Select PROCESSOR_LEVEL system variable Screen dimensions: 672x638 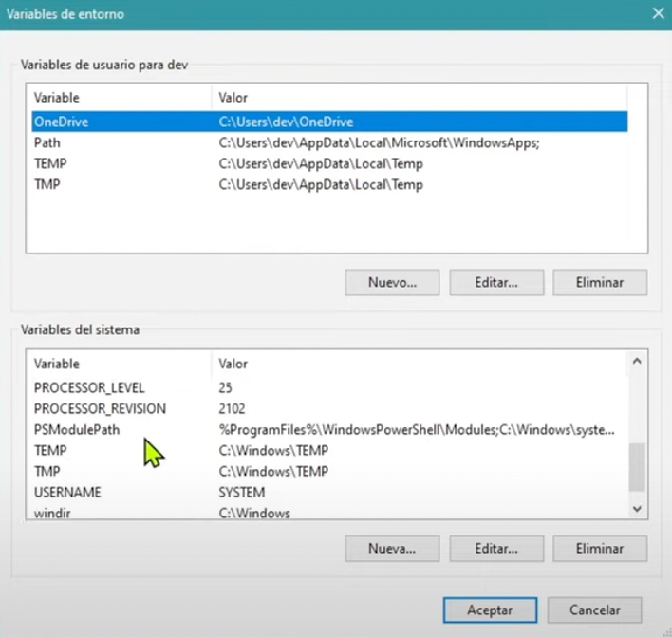coord(89,387)
